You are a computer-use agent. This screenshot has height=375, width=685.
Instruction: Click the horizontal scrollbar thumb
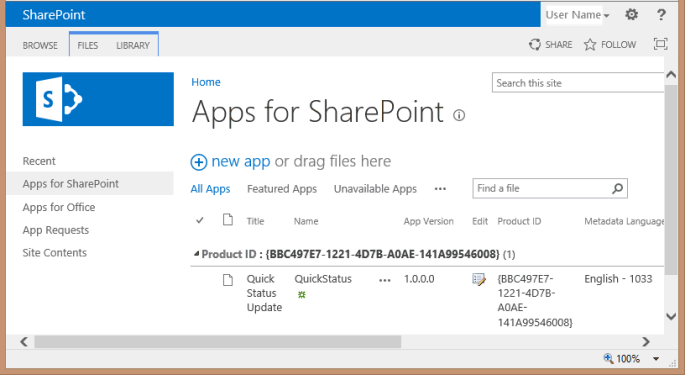218,341
